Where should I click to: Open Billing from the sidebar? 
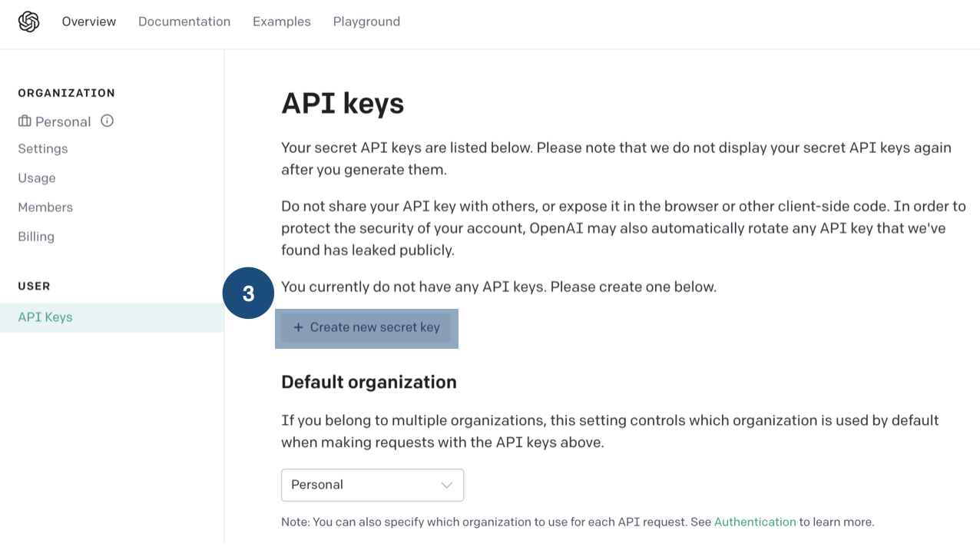coord(35,236)
